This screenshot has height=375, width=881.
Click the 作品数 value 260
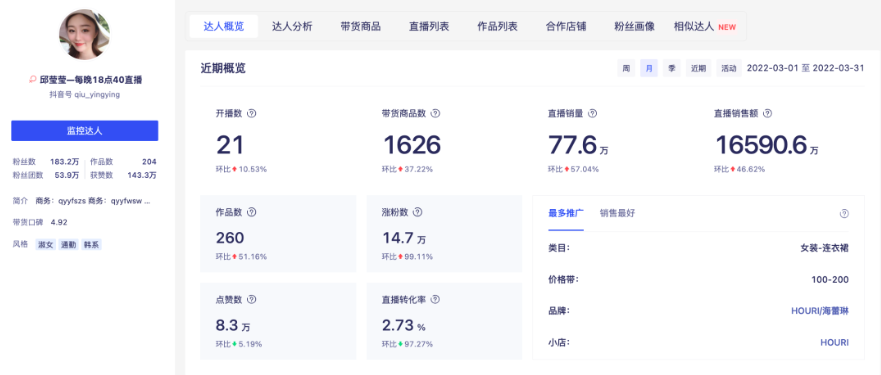(230, 238)
